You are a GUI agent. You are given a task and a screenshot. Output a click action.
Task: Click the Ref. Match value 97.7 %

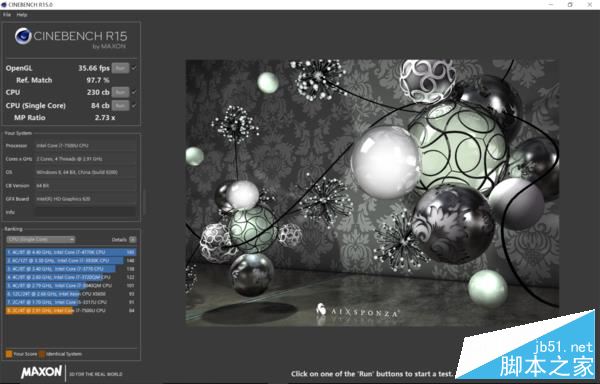(98, 80)
